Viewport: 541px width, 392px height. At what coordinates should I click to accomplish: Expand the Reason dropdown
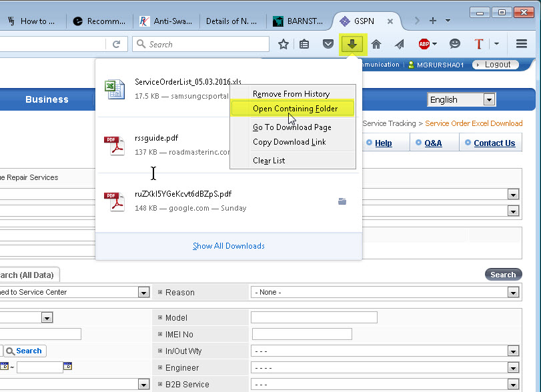512,292
